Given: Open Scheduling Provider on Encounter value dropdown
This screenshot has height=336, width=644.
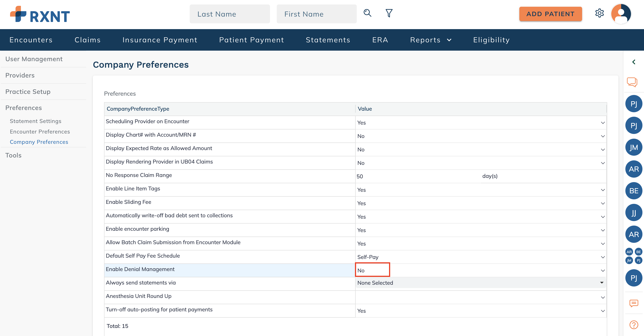Looking at the screenshot, I should pos(481,123).
